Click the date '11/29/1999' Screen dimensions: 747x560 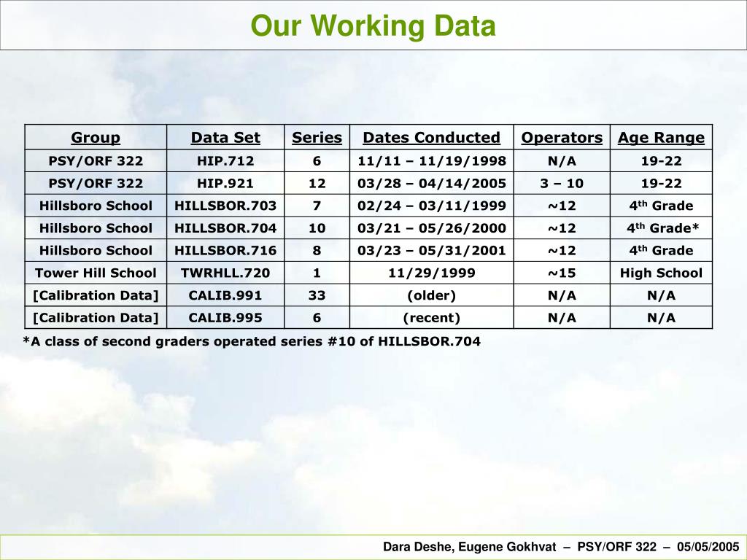[432, 273]
